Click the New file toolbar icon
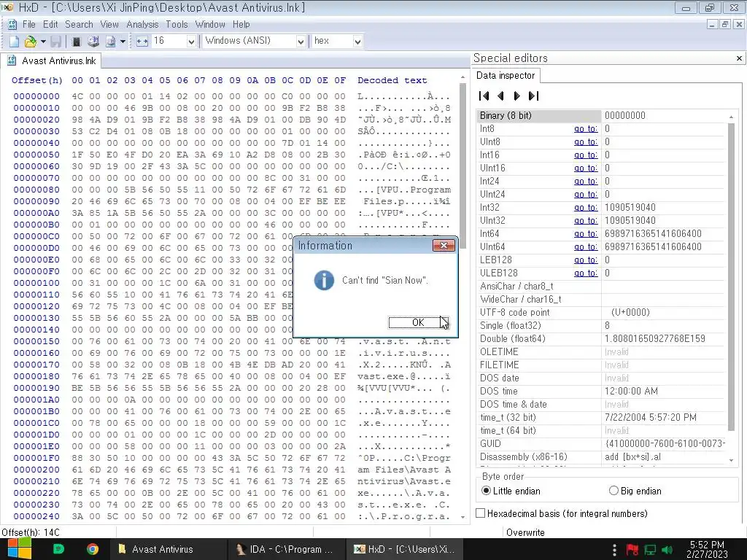Image resolution: width=747 pixels, height=560 pixels. 15,42
